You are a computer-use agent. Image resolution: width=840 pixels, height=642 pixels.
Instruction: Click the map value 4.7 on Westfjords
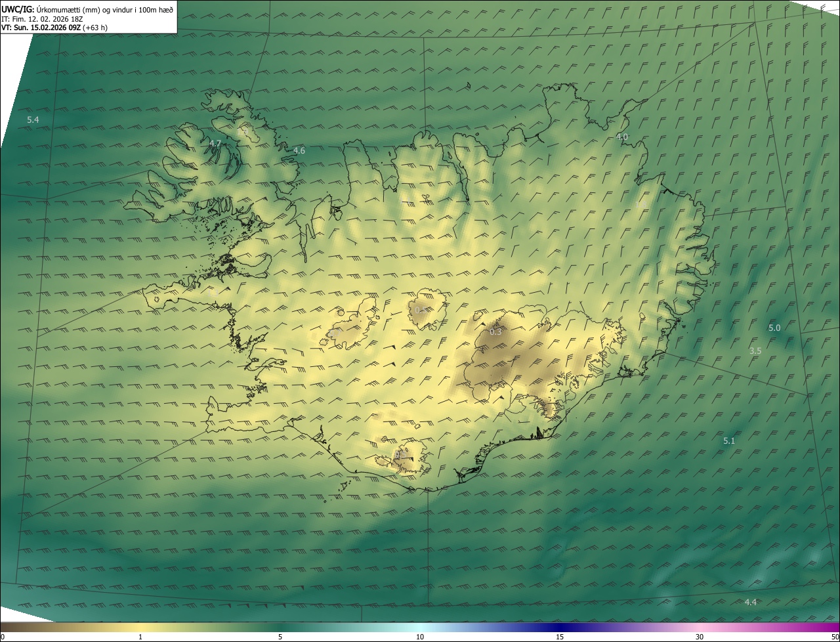[x=215, y=143]
